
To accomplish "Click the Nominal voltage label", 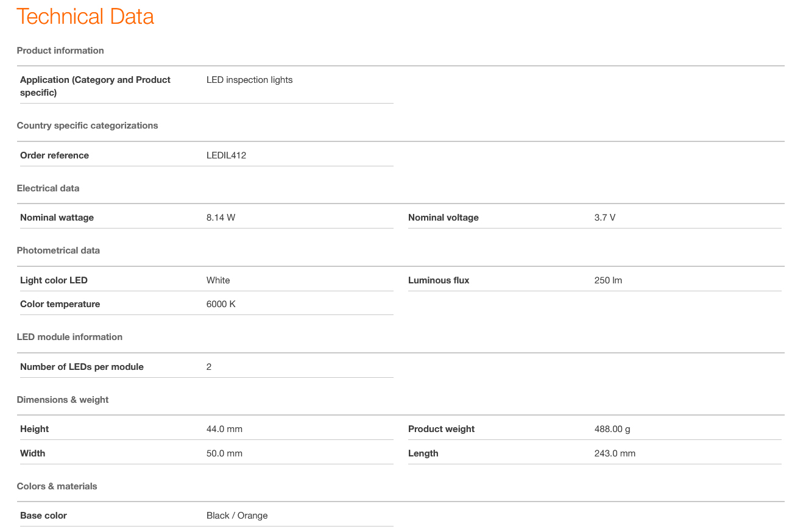I will [443, 218].
